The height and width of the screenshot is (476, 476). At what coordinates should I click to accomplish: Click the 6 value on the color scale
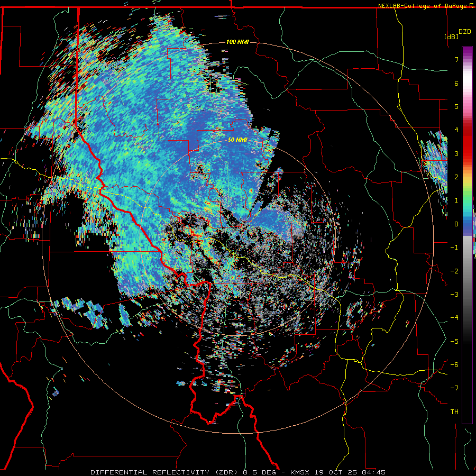click(x=456, y=83)
